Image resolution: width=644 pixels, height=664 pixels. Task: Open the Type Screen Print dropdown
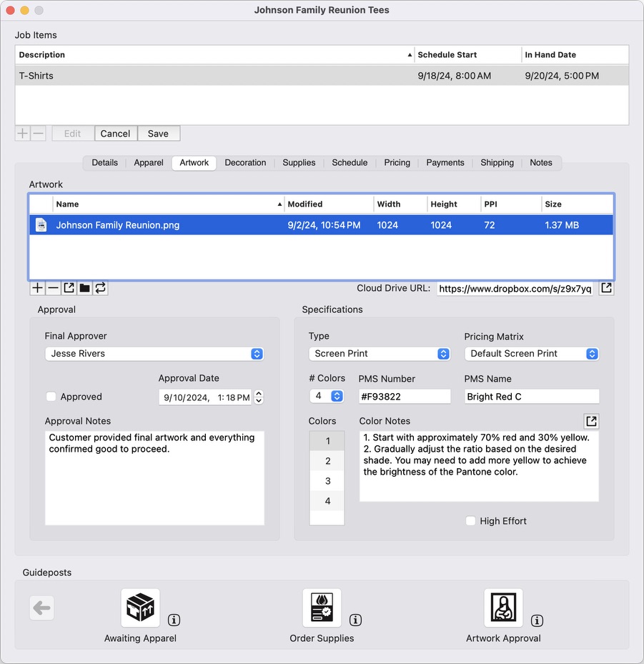[x=380, y=354]
